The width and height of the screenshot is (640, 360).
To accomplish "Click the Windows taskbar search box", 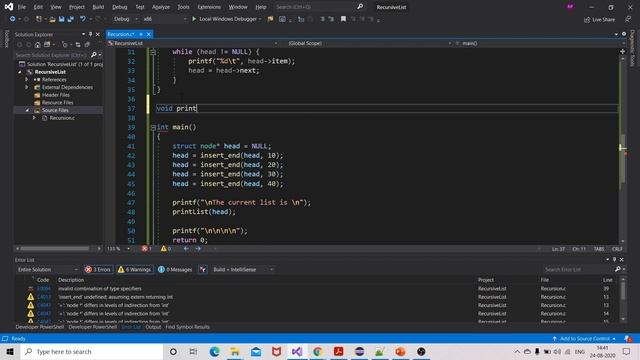I will (92, 351).
